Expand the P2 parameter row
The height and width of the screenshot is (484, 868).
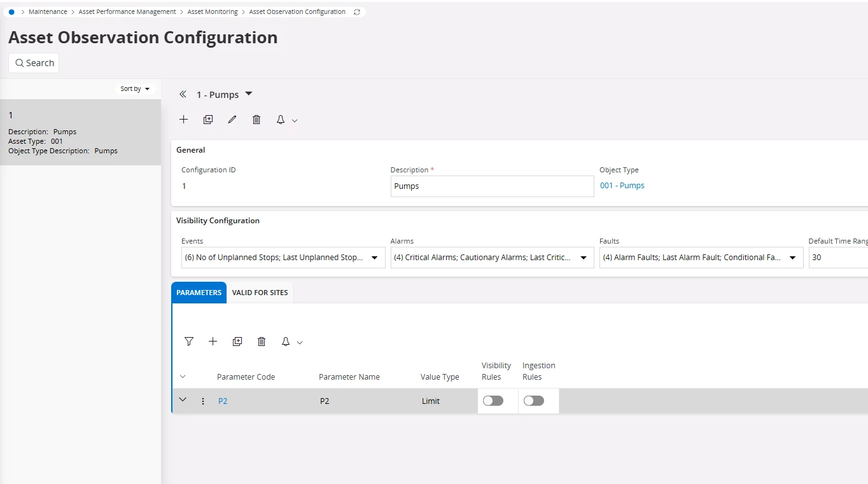tap(183, 400)
